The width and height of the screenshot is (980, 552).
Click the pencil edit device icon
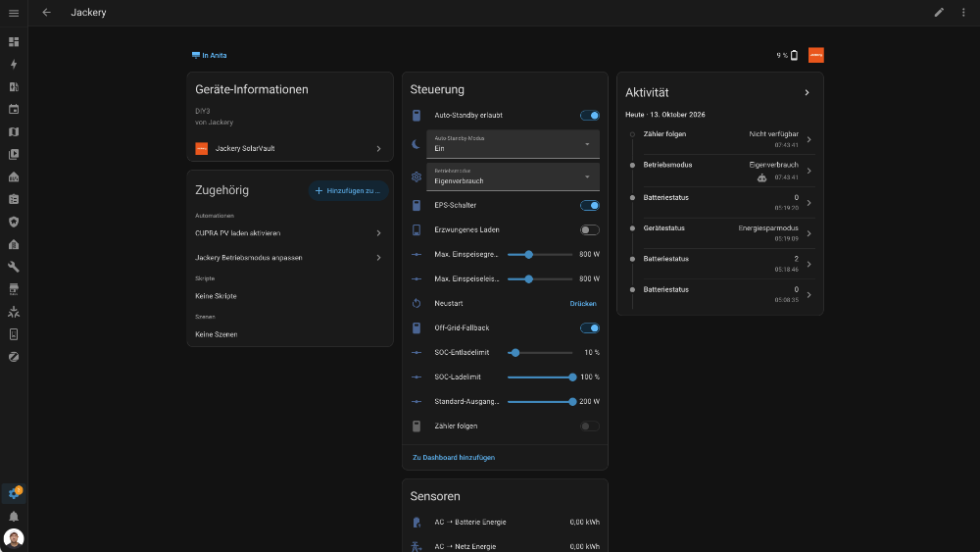pyautogui.click(x=939, y=13)
